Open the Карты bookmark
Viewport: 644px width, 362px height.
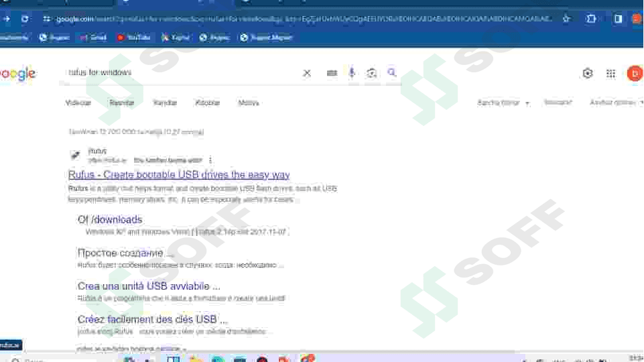coord(176,38)
